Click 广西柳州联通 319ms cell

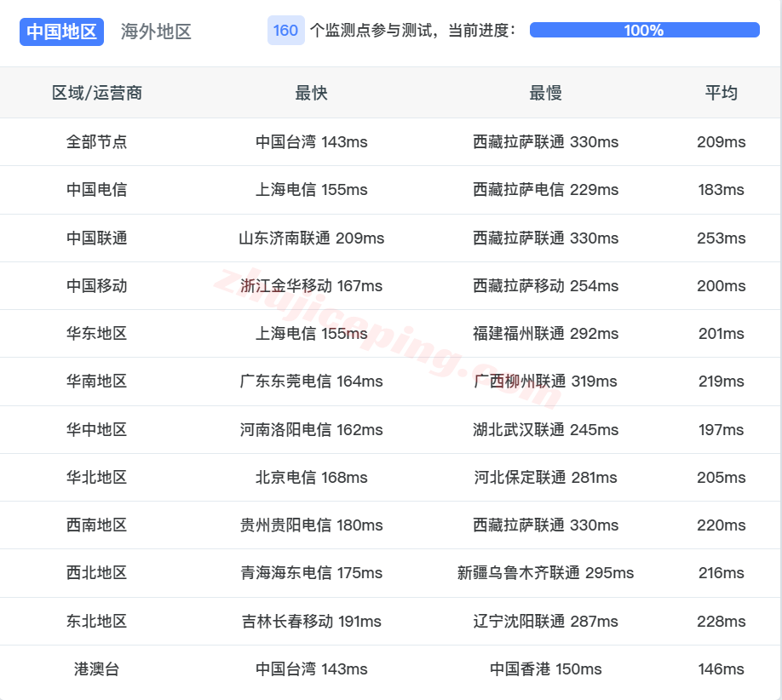(545, 381)
